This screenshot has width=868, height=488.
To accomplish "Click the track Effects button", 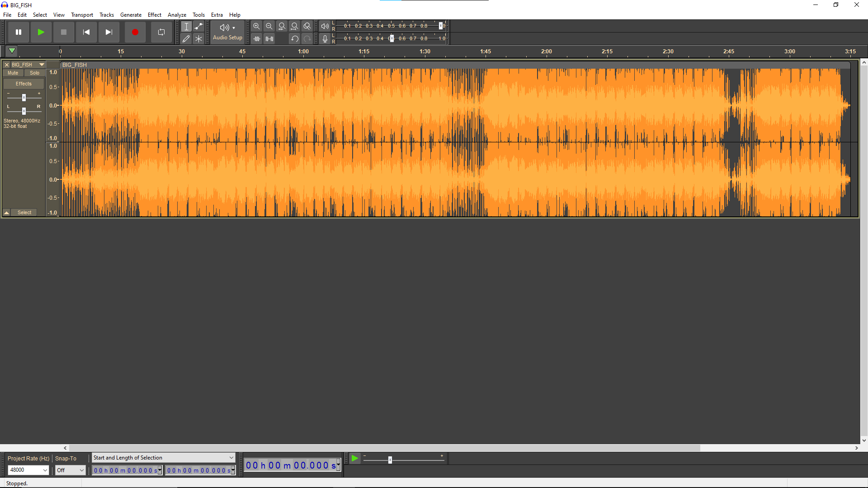I will tap(24, 84).
